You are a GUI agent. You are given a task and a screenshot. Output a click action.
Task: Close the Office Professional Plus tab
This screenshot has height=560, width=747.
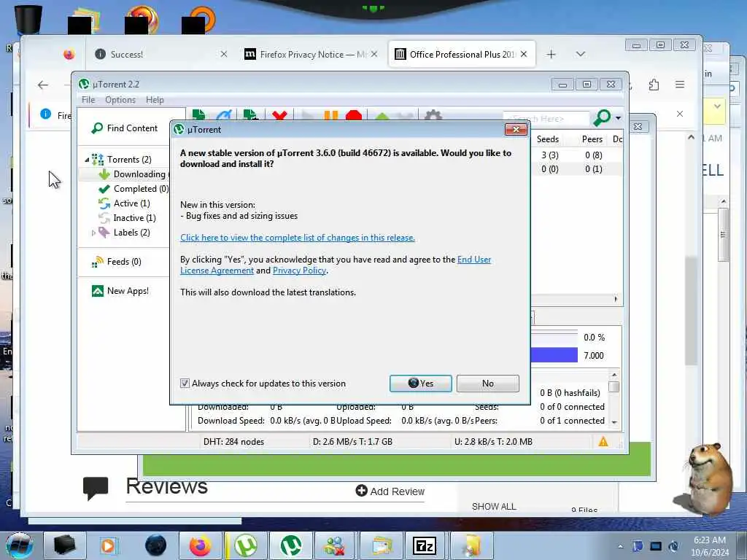(x=524, y=54)
